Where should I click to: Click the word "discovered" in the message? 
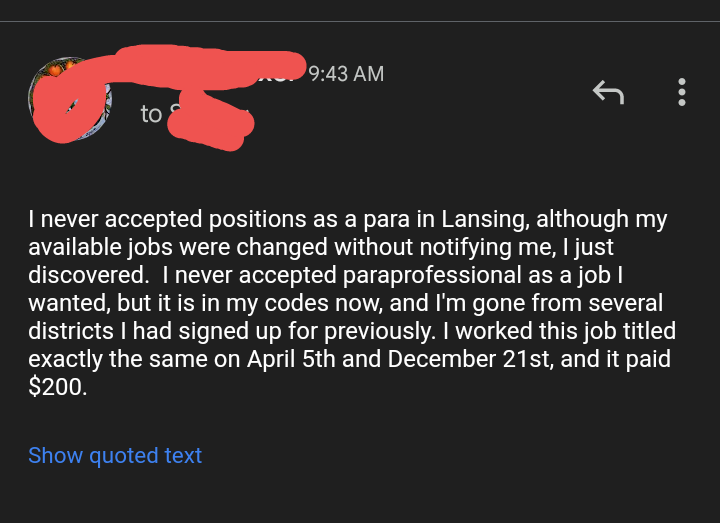click(x=83, y=275)
